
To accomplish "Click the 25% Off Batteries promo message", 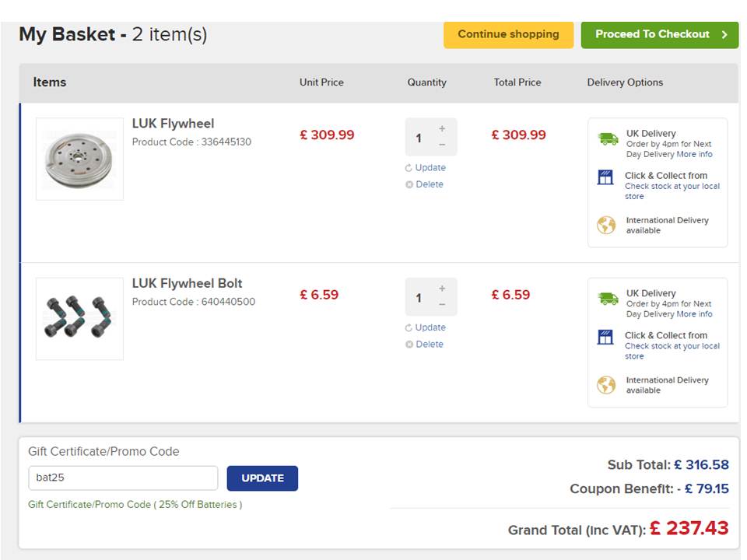I will (135, 505).
